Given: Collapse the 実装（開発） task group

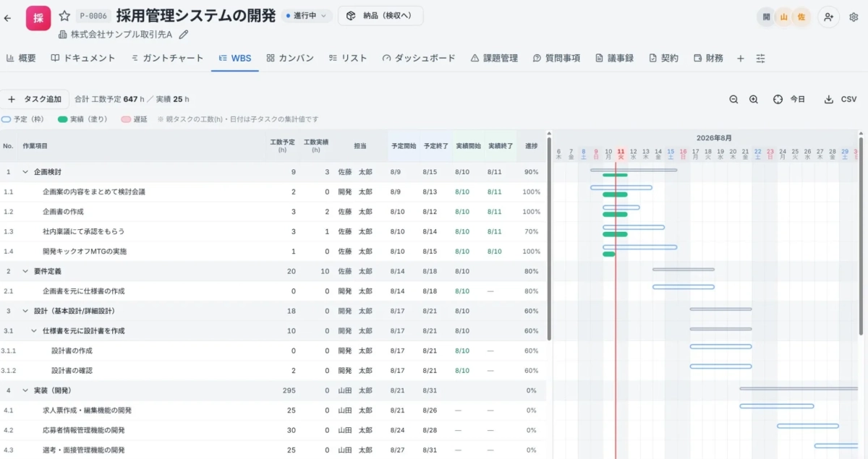Looking at the screenshot, I should click(x=25, y=390).
